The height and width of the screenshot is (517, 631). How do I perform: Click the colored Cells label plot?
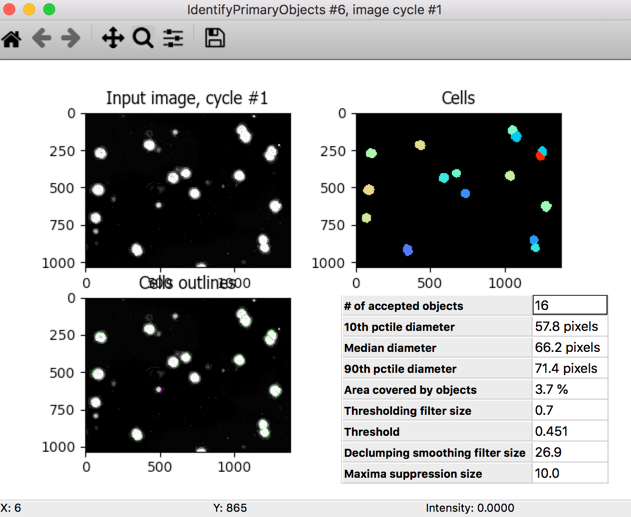pos(459,190)
